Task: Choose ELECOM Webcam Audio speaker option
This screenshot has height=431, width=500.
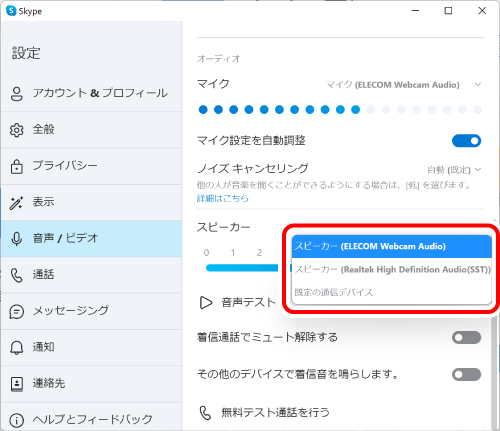Action: coord(392,246)
